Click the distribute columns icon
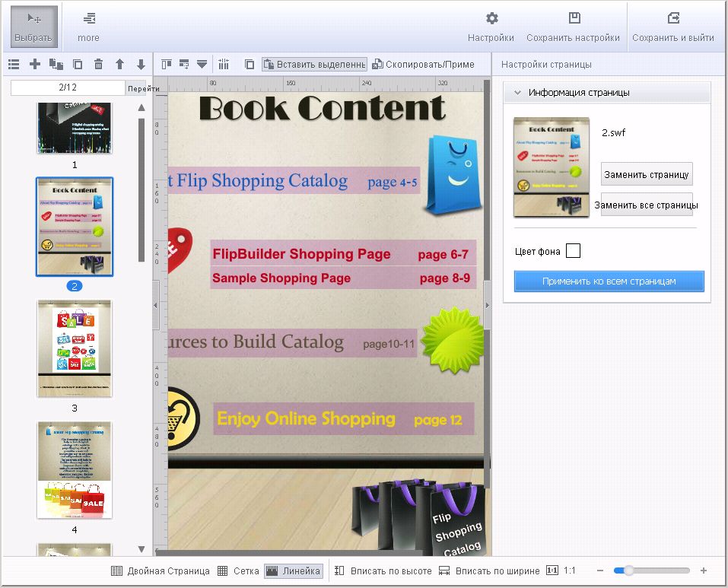Screen dimensions: 728x588 (x=224, y=64)
